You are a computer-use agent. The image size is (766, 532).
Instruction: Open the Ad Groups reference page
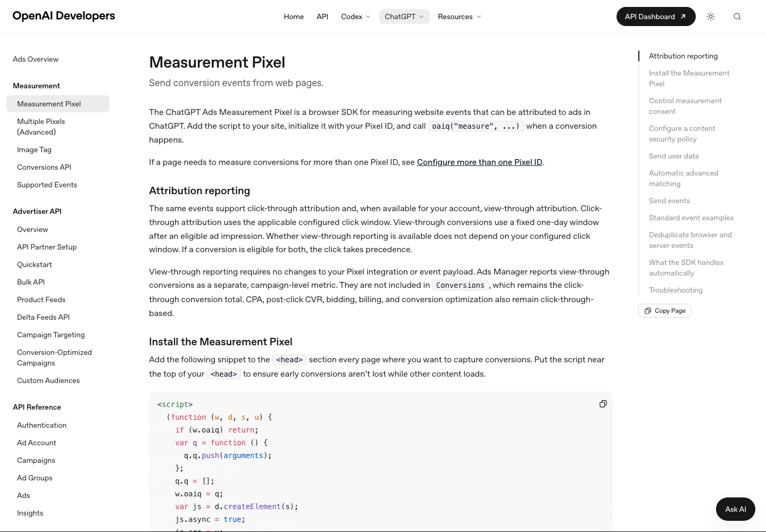(58, 478)
